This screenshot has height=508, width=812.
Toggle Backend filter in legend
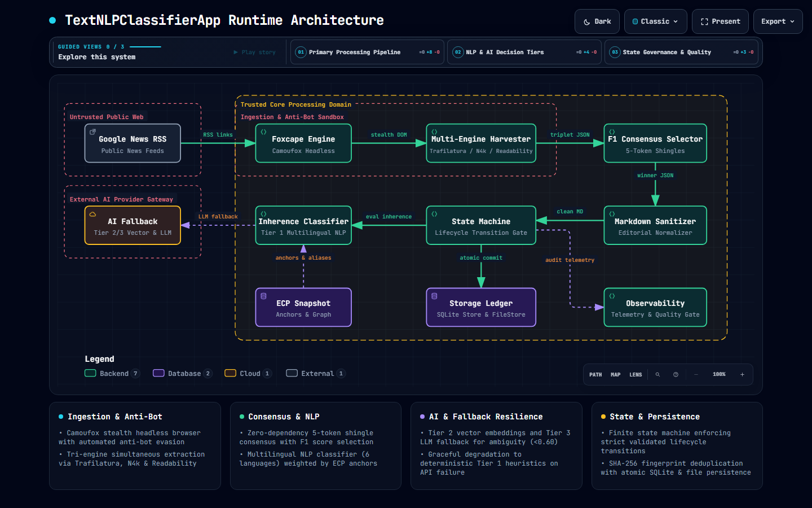click(112, 374)
